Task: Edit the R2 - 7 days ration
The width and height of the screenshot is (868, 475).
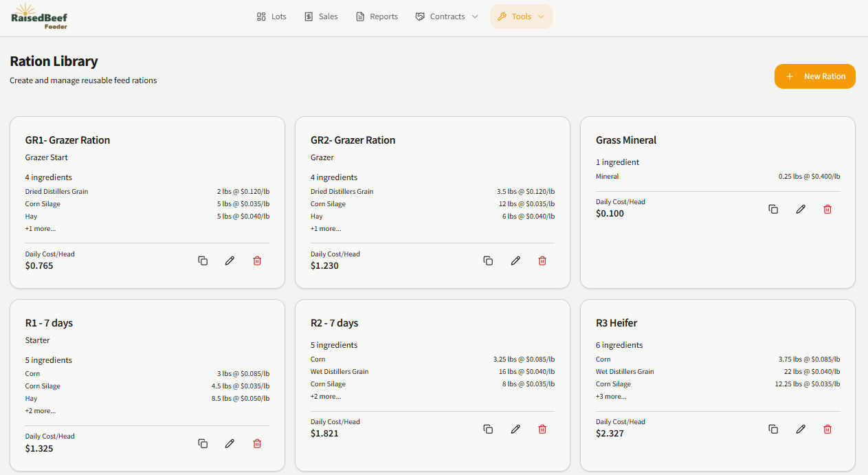Action: [515, 429]
